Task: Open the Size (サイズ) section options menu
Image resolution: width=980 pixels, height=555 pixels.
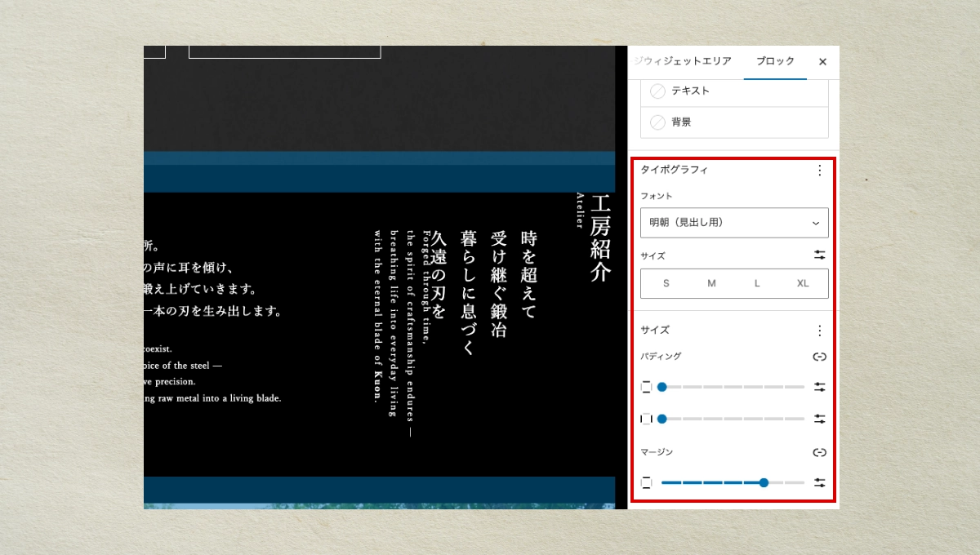Action: tap(819, 331)
